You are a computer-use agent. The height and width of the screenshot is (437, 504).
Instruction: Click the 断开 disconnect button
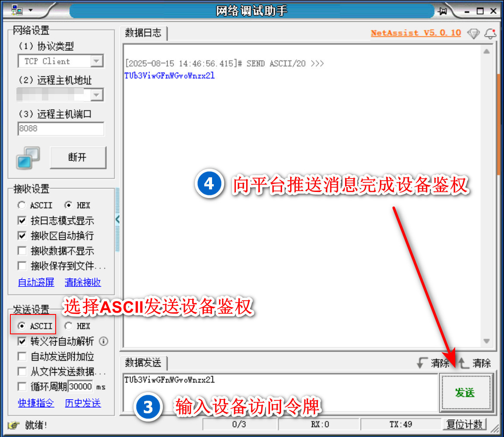click(78, 157)
